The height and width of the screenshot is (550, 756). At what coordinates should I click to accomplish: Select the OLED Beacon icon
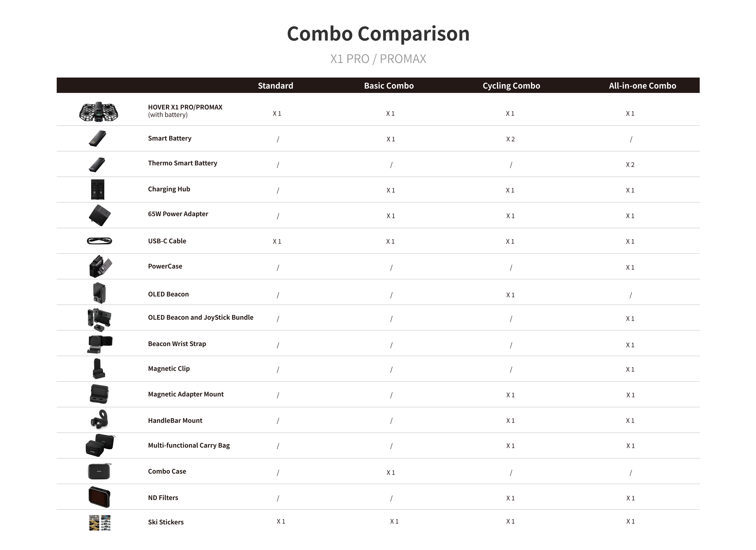pyautogui.click(x=99, y=293)
